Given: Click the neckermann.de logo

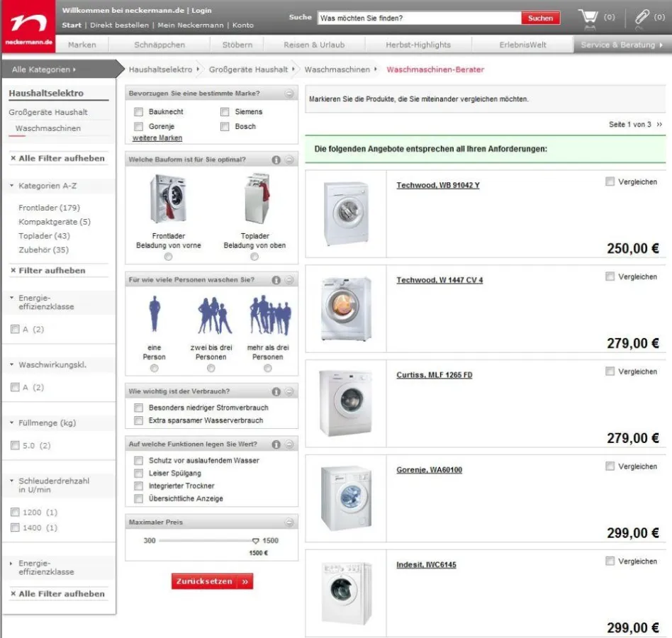Looking at the screenshot, I should [28, 27].
